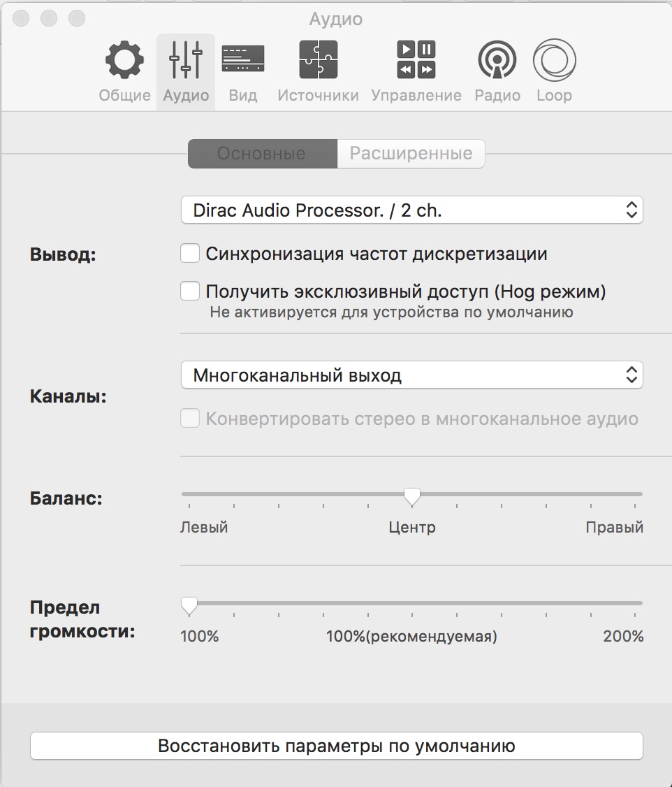
Task: Open the Radio preferences icon
Action: click(497, 61)
